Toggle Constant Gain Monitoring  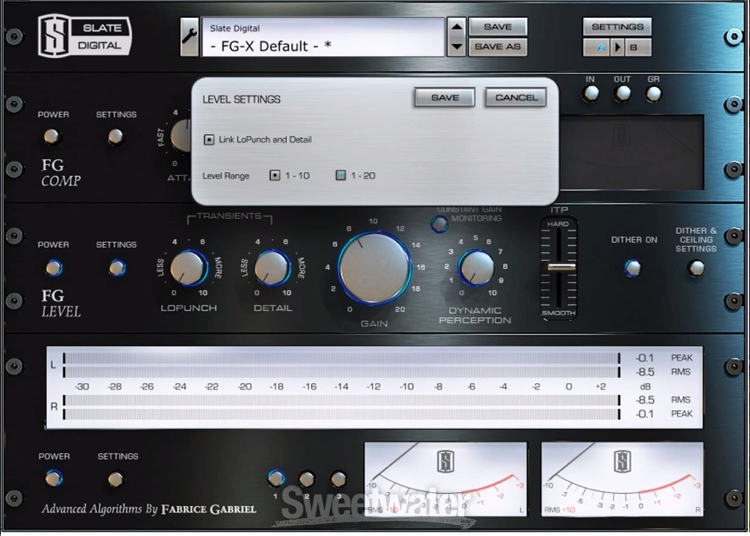pyautogui.click(x=439, y=223)
